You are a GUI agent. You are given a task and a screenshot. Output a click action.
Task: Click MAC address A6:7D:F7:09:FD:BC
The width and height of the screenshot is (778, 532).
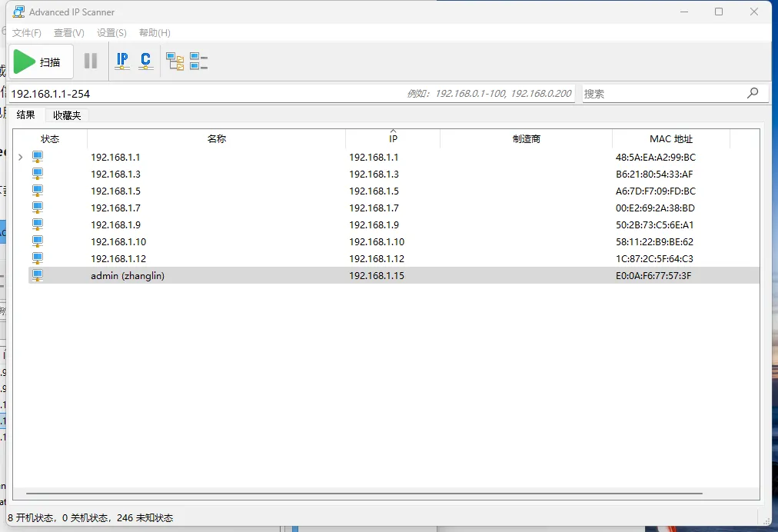(656, 191)
